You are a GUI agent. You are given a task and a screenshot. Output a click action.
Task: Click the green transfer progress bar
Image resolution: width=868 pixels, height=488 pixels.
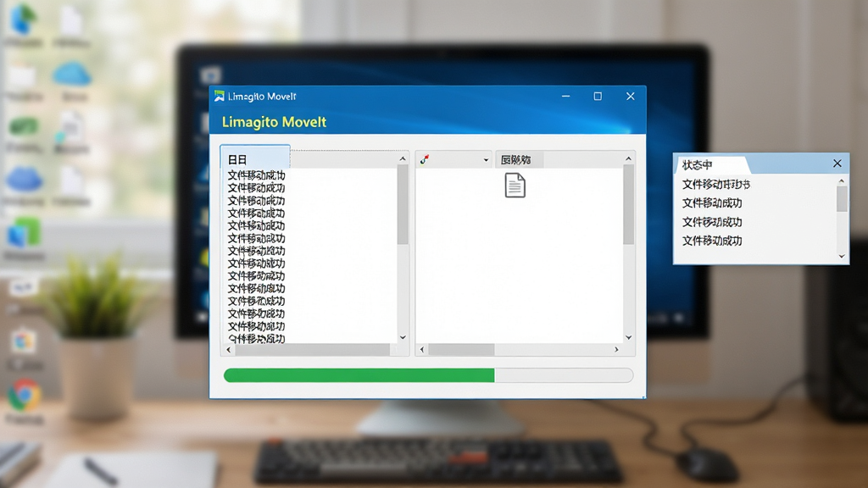tap(359, 375)
